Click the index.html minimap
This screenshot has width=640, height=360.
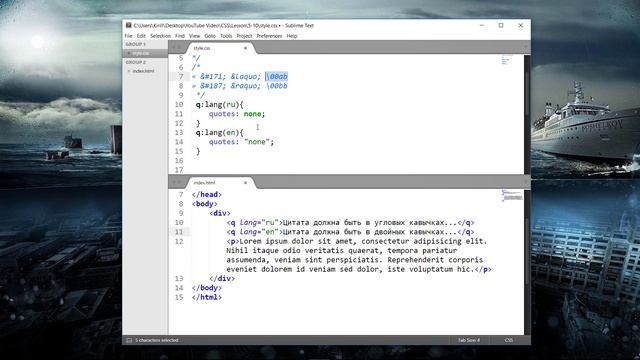[x=512, y=196]
